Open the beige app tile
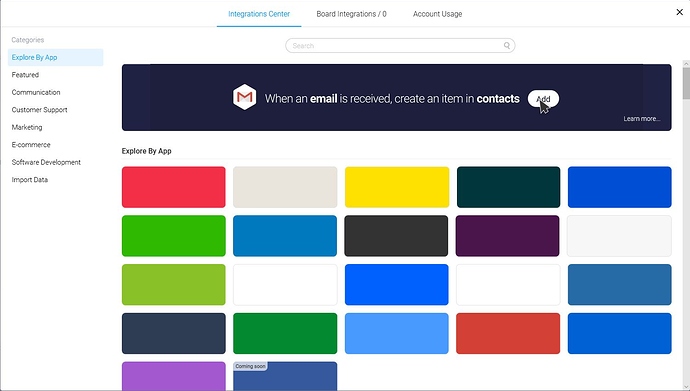This screenshot has height=391, width=690. (285, 187)
